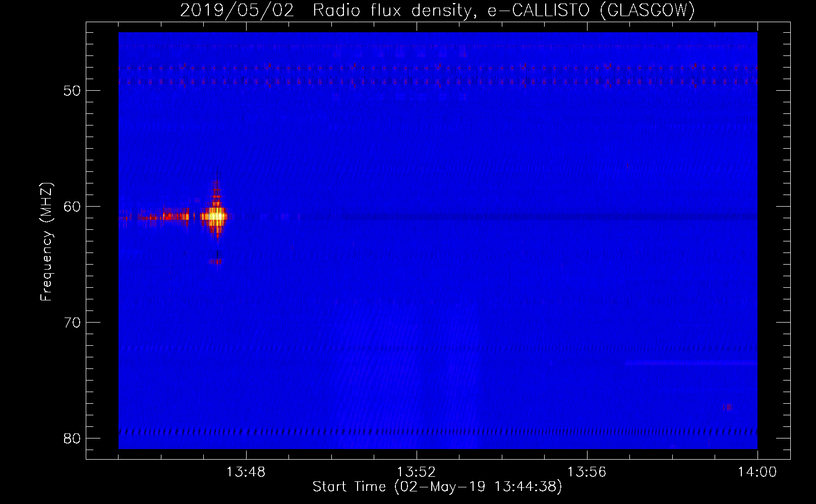This screenshot has width=816, height=504.
Task: Click the 13:48 time tick label
Action: [246, 472]
